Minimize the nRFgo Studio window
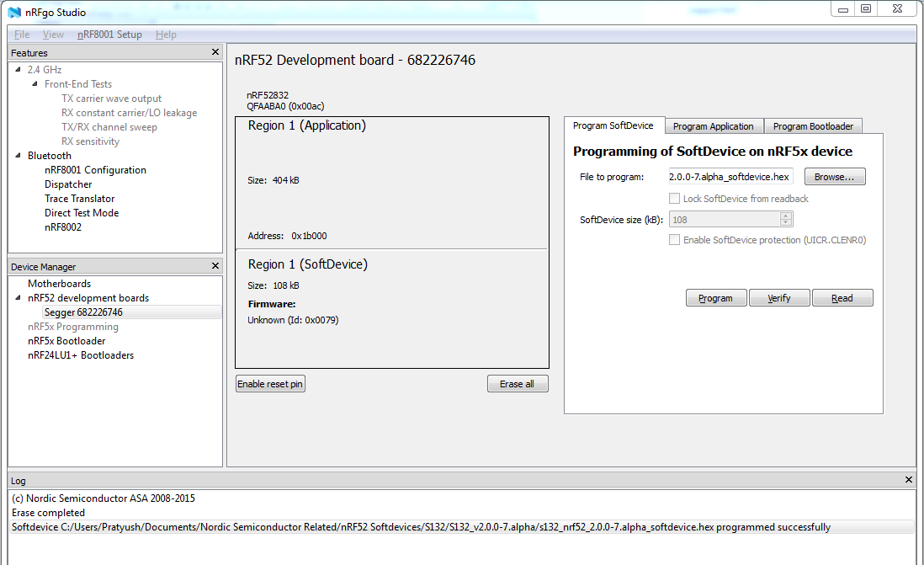The image size is (924, 565). coord(842,9)
